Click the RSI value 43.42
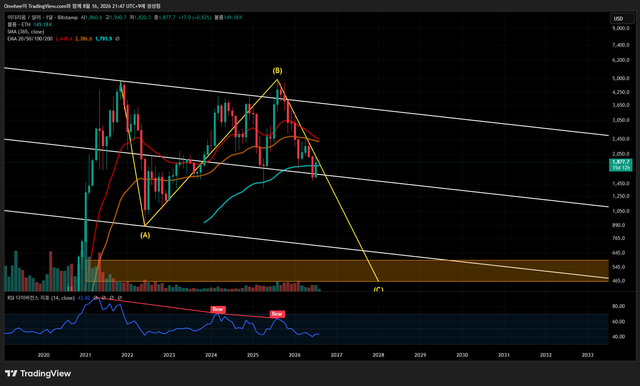Image resolution: width=640 pixels, height=386 pixels. point(84,298)
